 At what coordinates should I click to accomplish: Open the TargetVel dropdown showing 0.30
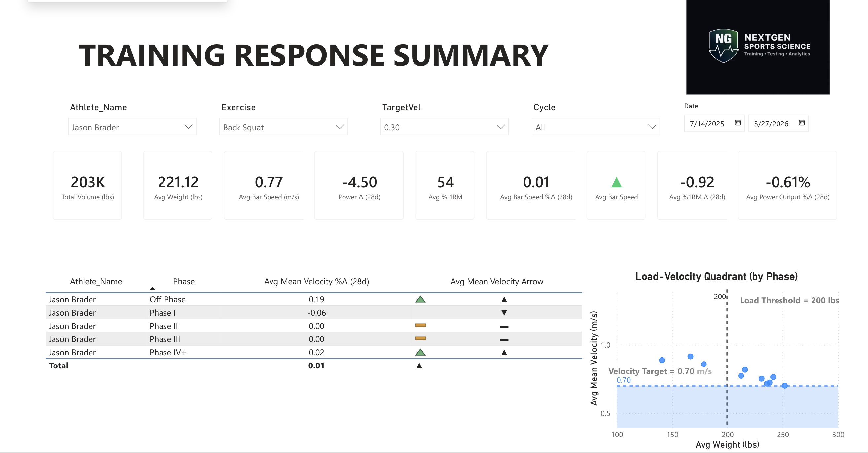(445, 127)
